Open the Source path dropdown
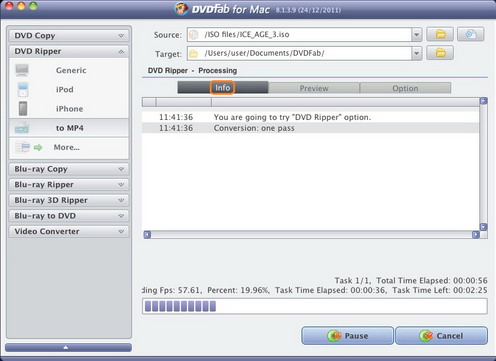This screenshot has height=361, width=496. 416,34
